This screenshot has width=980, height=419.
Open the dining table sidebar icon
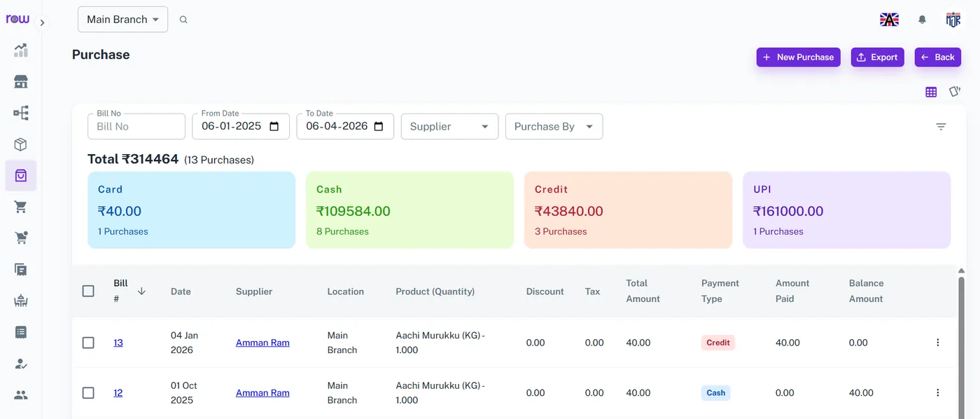21,301
